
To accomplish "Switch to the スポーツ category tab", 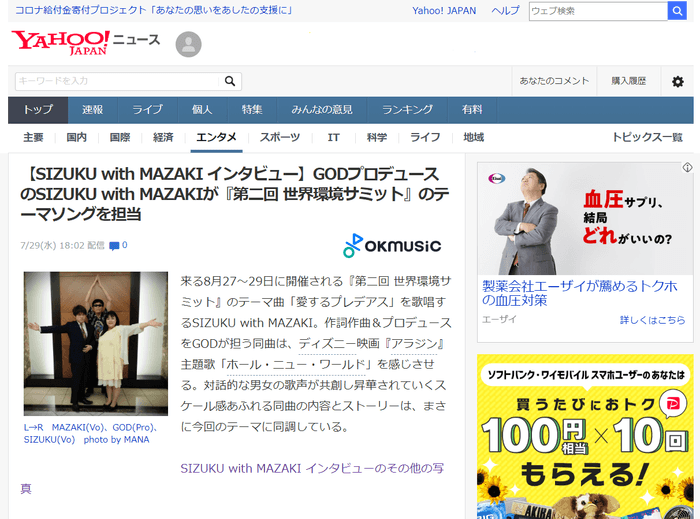I will [x=280, y=137].
